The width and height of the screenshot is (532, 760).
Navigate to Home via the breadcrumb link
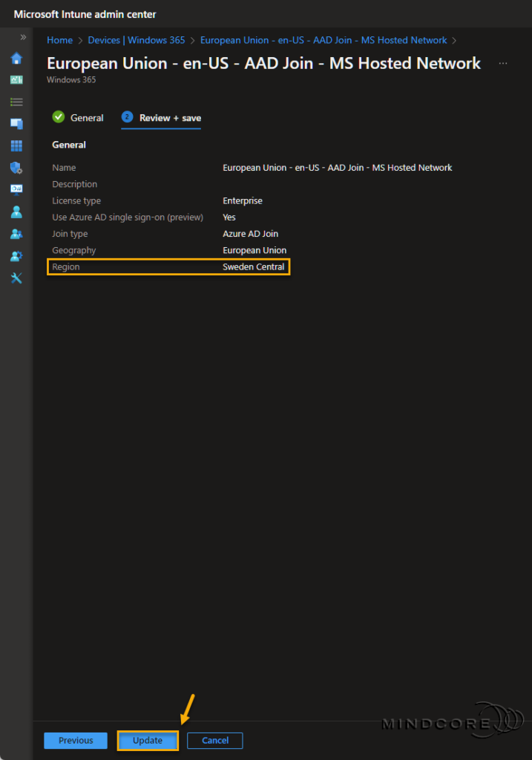[x=59, y=40]
